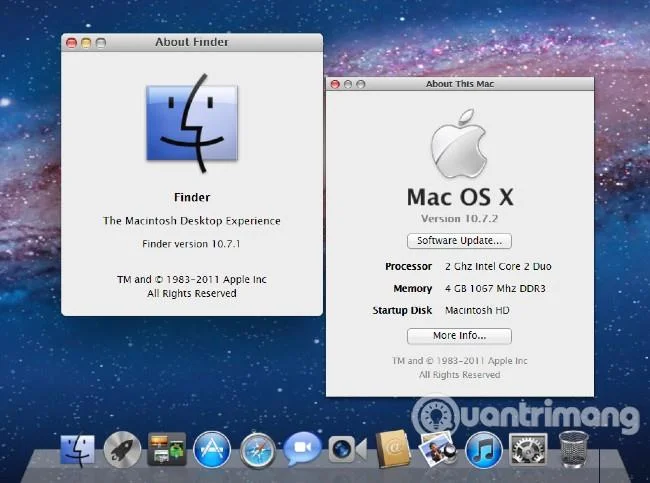
Task: Click the About This Mac title text
Action: click(460, 84)
